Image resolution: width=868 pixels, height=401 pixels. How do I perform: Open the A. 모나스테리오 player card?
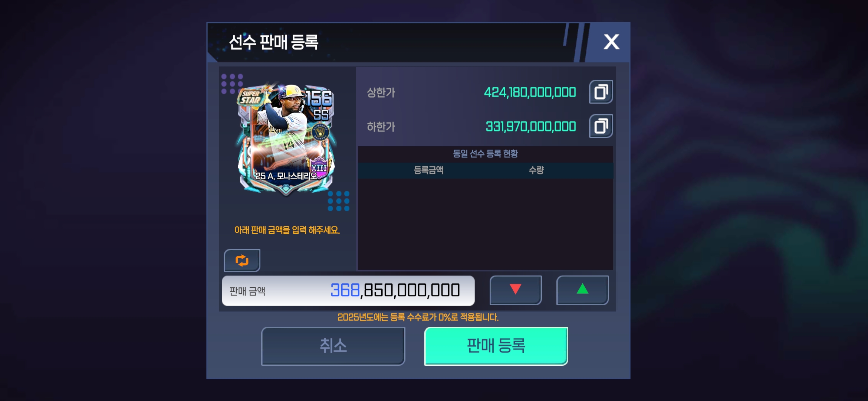(286, 139)
